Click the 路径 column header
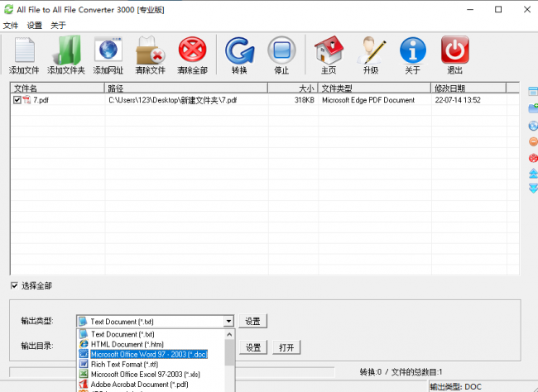 (186, 88)
